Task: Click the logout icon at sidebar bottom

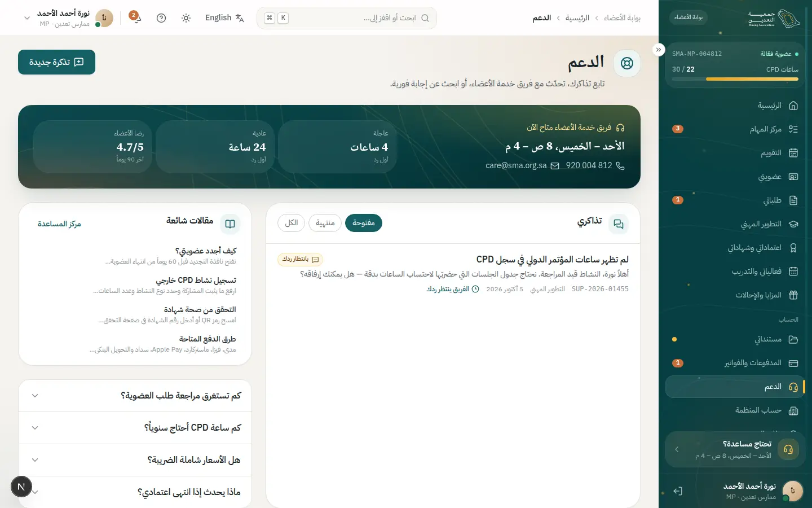Action: click(678, 491)
